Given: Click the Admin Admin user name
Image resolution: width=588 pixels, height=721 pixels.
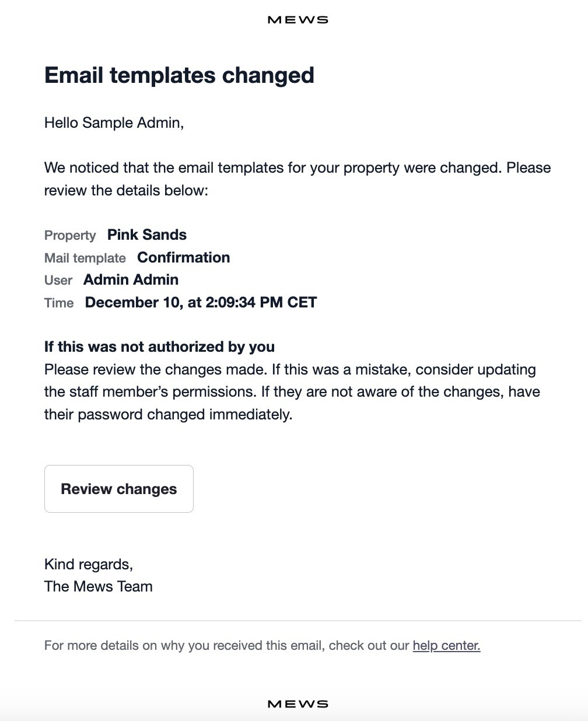Looking at the screenshot, I should pyautogui.click(x=131, y=280).
